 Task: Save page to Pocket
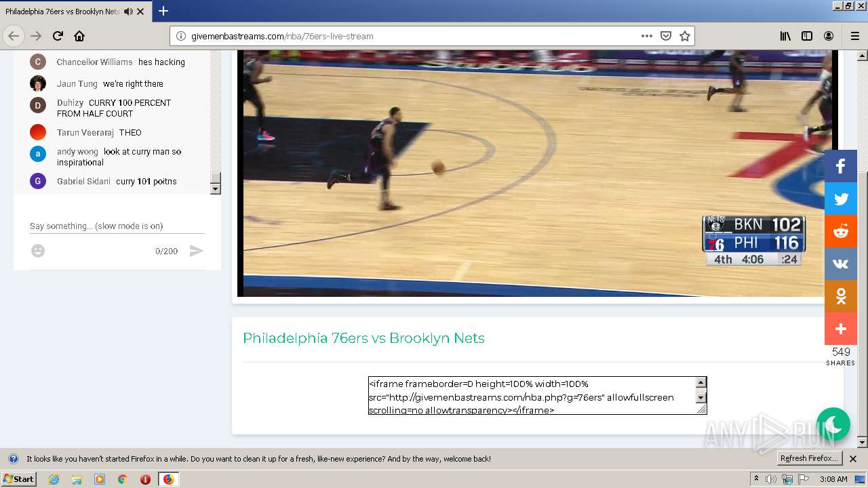point(666,36)
